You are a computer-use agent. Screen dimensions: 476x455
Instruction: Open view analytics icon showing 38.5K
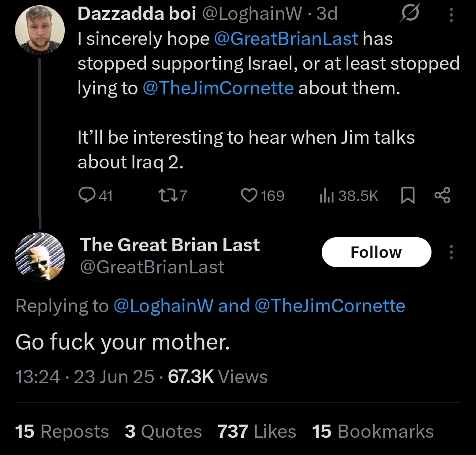325,195
